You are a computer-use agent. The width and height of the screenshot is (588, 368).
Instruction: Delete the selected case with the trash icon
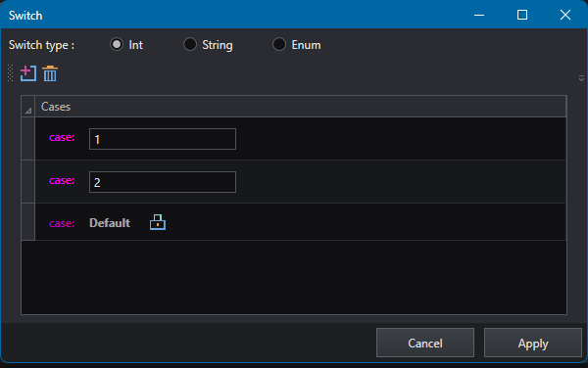[x=50, y=73]
